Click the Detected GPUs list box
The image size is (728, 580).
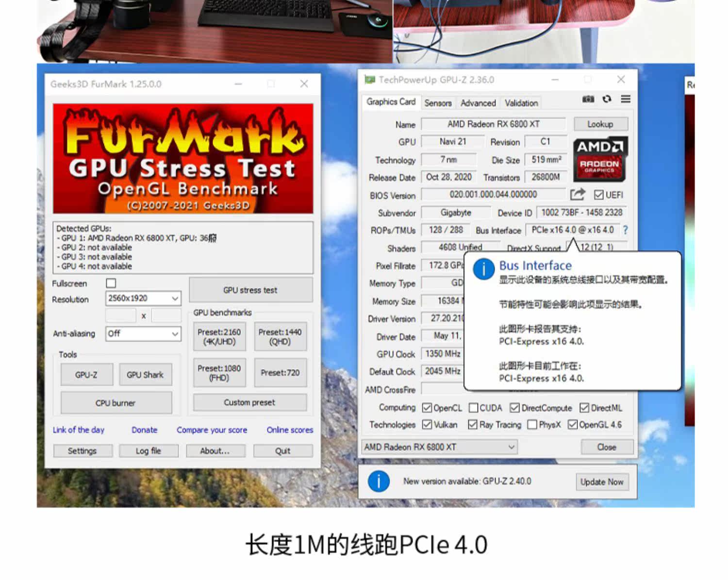click(183, 248)
